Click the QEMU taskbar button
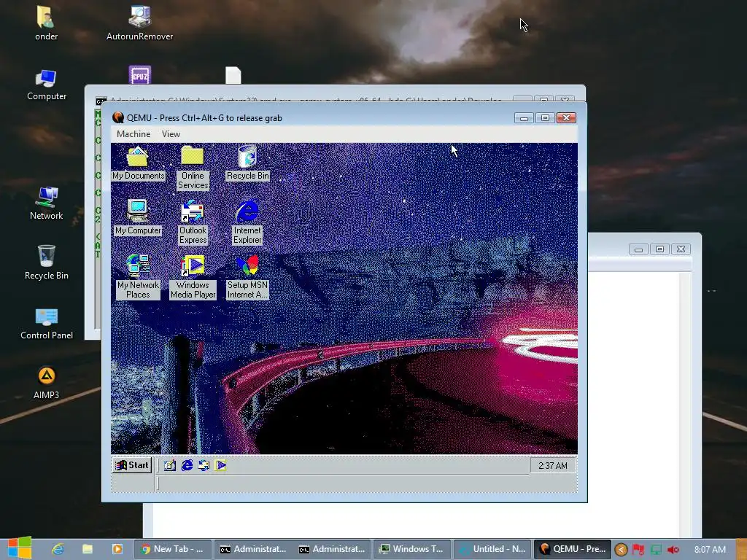 572,549
